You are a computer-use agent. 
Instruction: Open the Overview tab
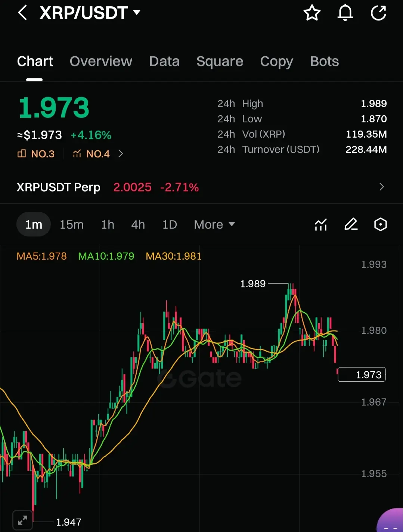101,62
